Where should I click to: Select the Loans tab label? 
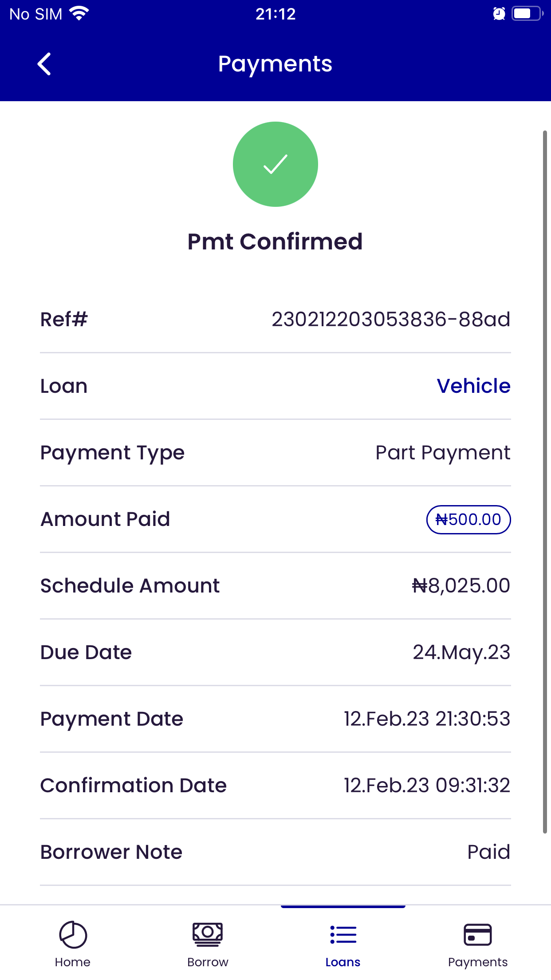[343, 962]
